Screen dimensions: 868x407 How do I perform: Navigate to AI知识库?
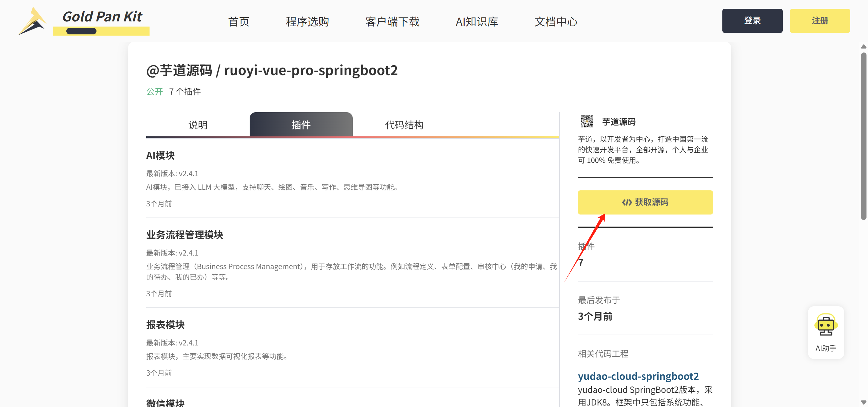476,22
